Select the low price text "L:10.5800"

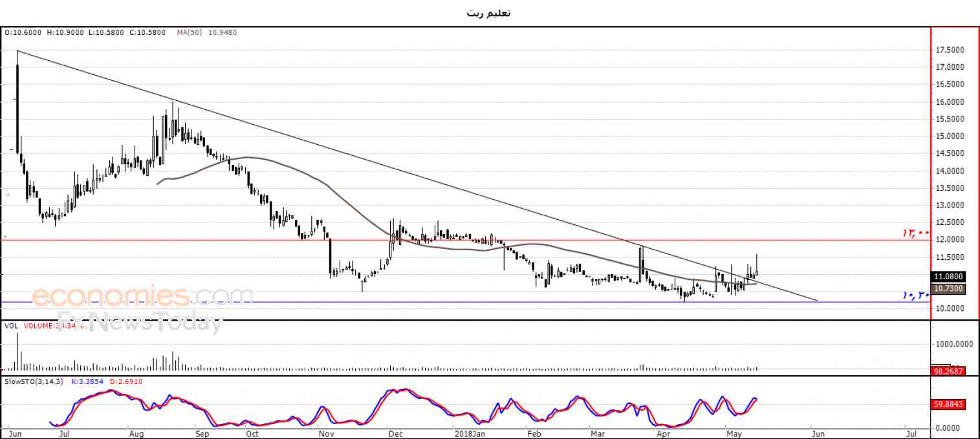(107, 32)
